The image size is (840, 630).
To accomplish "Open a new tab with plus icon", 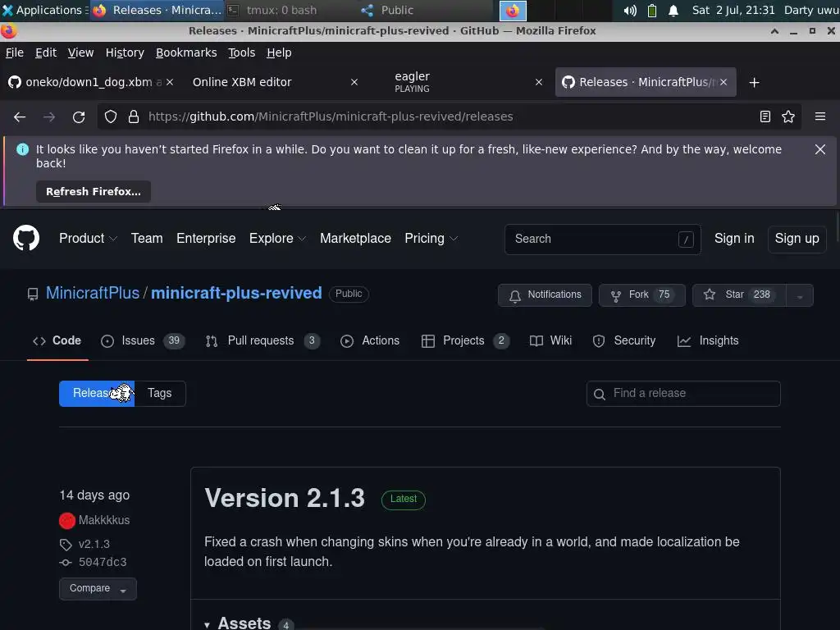I will (x=755, y=83).
